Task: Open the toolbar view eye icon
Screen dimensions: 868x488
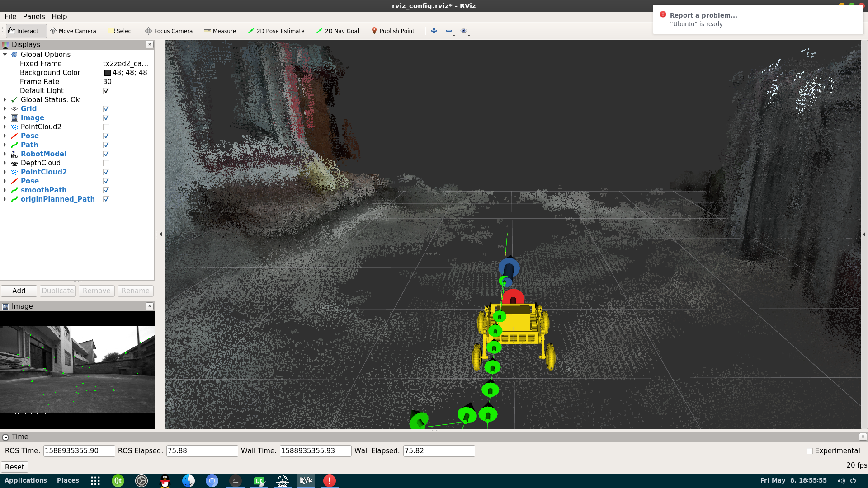Action: pyautogui.click(x=464, y=31)
